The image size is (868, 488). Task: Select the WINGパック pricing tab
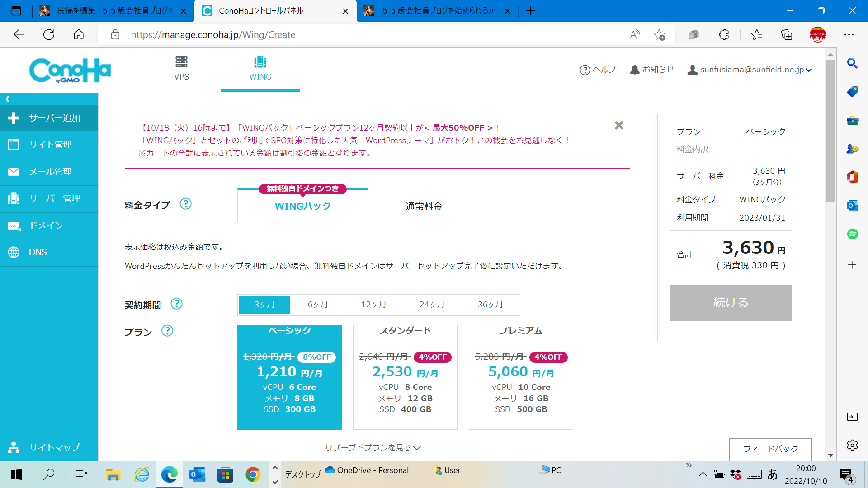tap(303, 206)
